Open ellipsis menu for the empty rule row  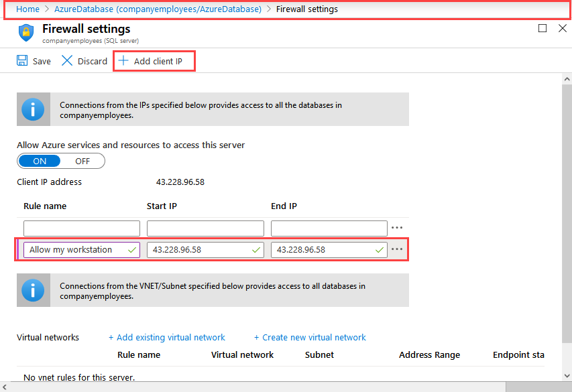tap(398, 228)
